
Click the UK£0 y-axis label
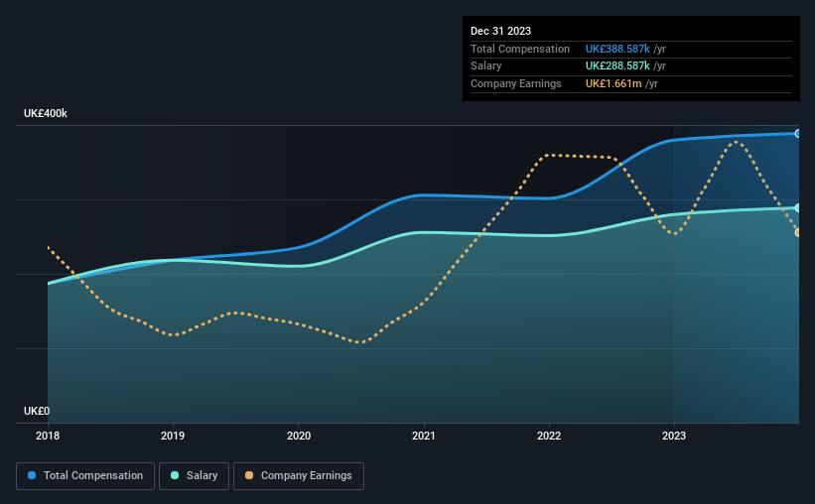tap(37, 411)
